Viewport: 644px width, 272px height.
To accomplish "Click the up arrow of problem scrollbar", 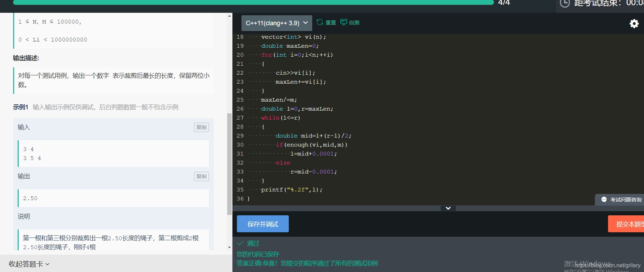I will coord(229,16).
